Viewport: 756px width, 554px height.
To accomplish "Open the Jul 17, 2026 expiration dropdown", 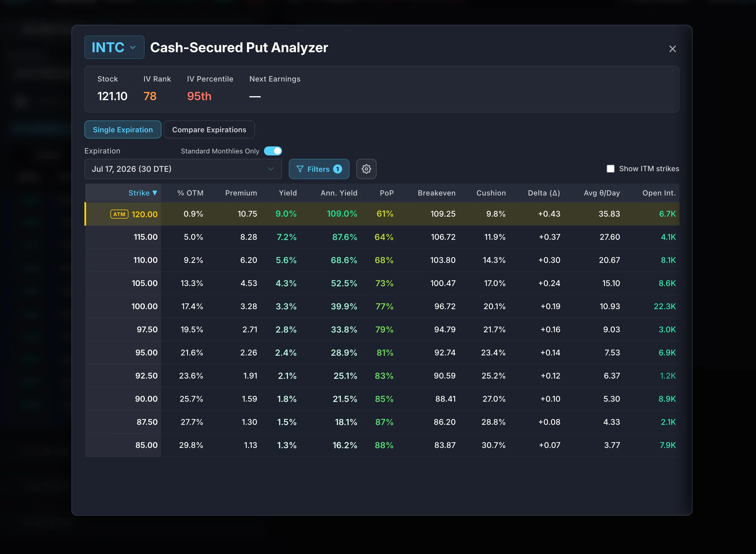I will coord(183,169).
